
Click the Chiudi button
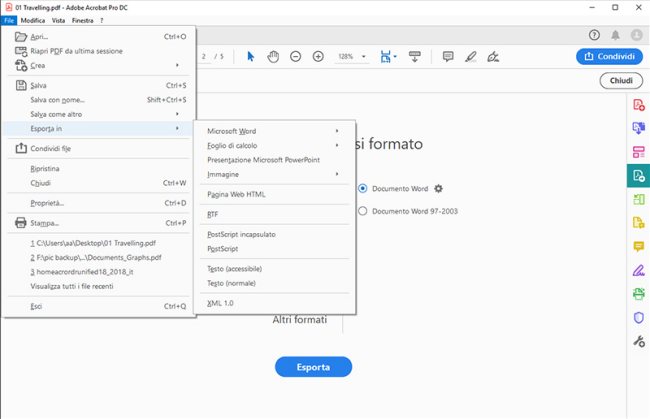[621, 80]
